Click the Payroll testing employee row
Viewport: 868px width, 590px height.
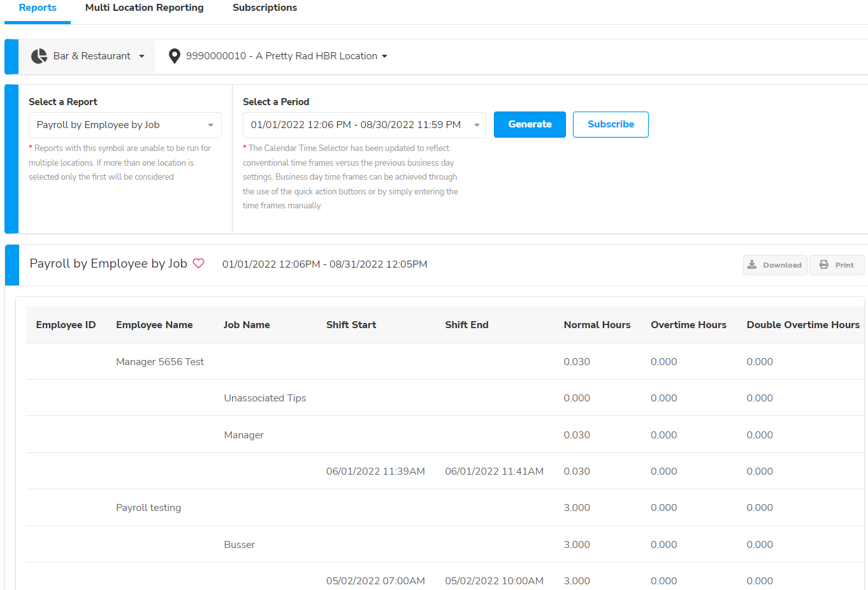148,508
